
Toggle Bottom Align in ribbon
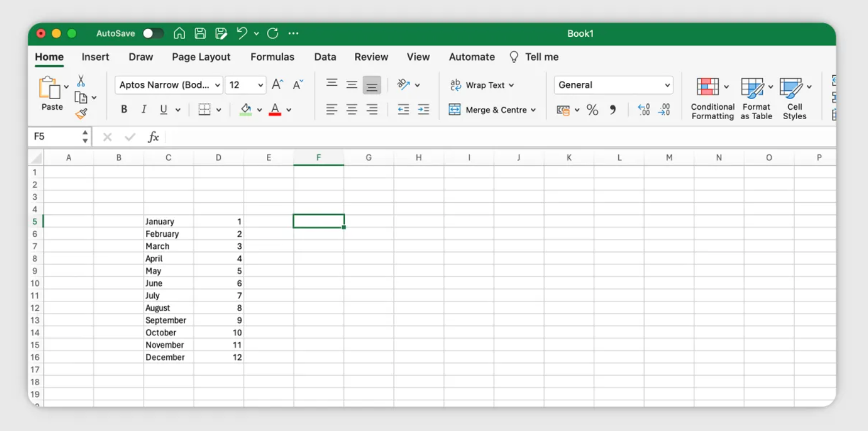372,85
